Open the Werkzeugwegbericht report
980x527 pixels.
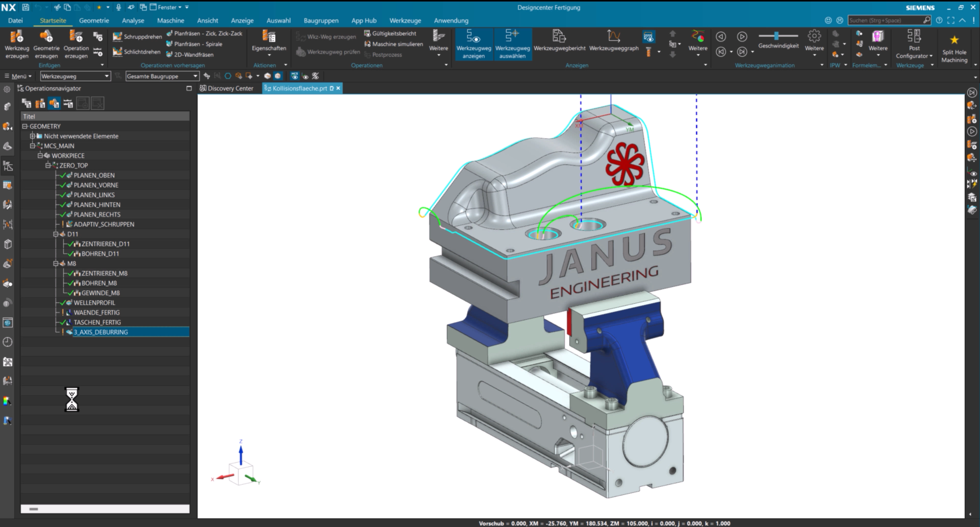click(559, 40)
